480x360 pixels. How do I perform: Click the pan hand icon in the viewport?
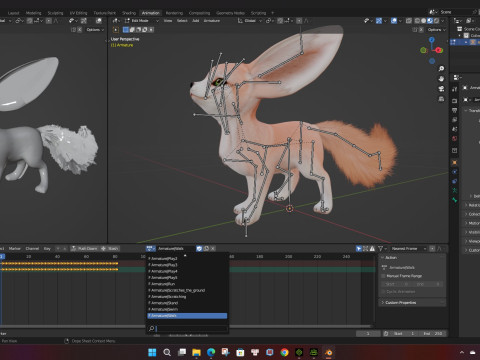441,79
